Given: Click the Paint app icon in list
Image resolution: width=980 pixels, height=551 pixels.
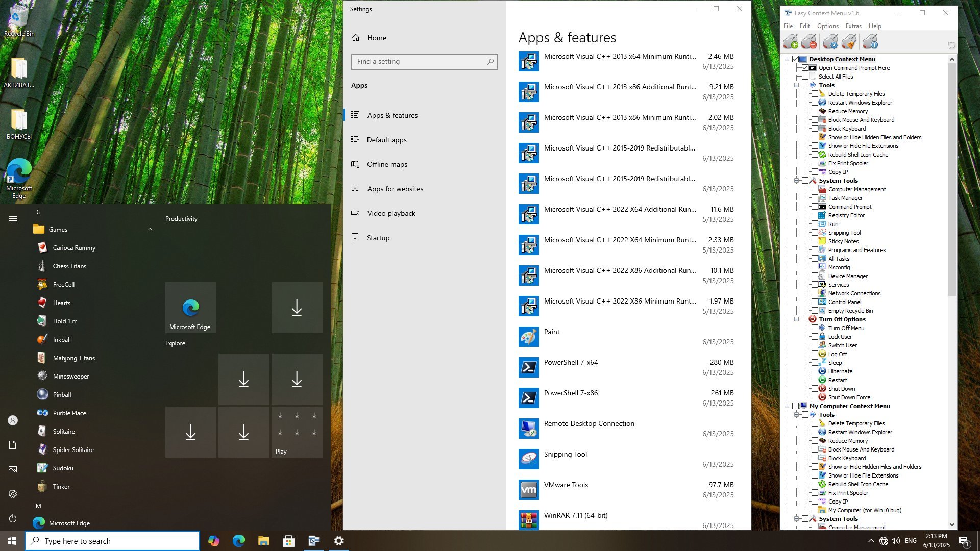Looking at the screenshot, I should pos(528,337).
